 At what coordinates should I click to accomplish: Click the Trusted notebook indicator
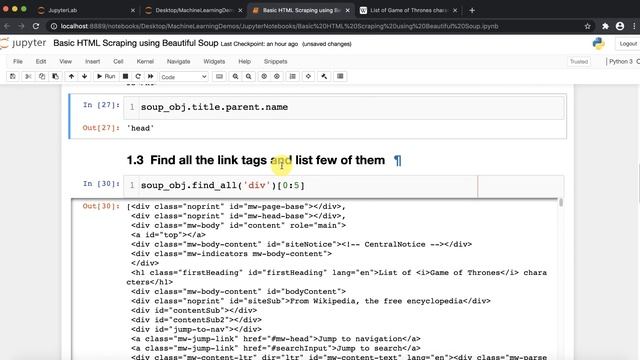pos(579,62)
